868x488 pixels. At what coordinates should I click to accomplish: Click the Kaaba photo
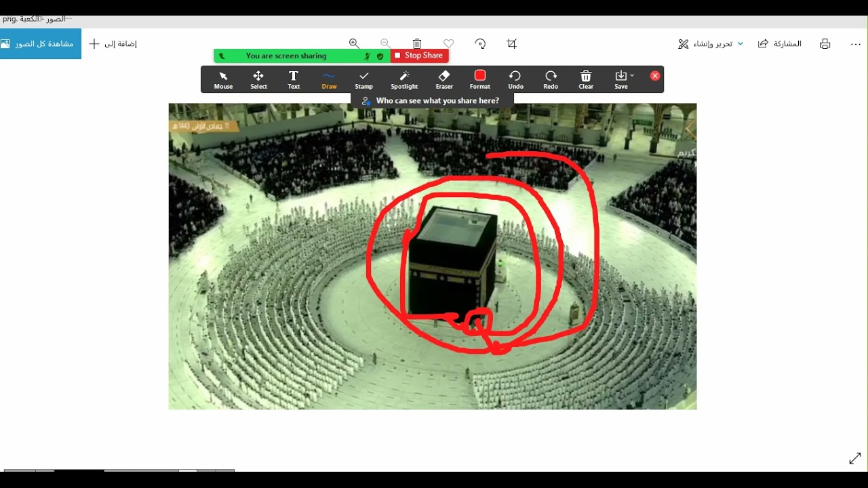point(433,256)
